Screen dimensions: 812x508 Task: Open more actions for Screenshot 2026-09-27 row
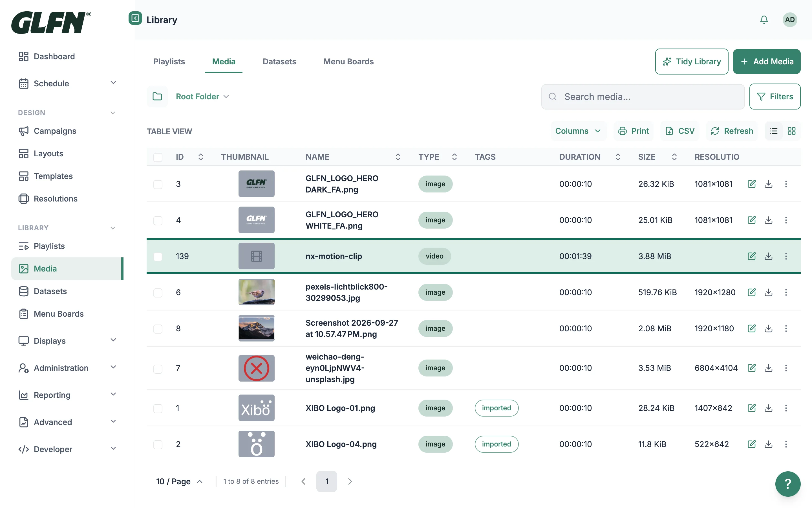tap(786, 328)
